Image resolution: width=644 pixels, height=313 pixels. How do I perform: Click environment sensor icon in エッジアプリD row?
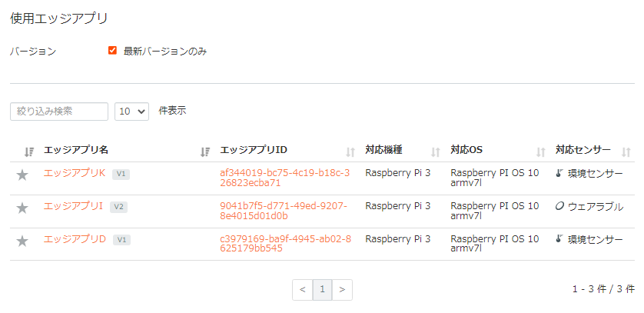559,239
